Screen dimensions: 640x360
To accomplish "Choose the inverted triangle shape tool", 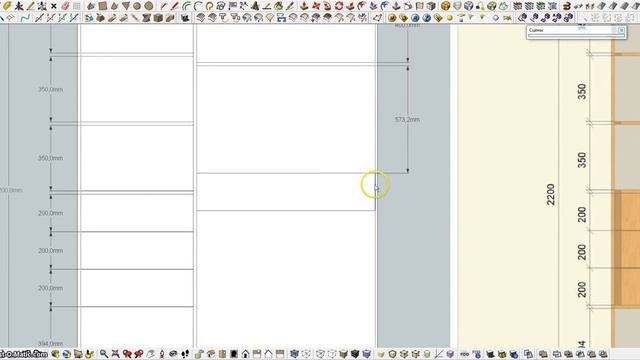I will (x=126, y=6).
